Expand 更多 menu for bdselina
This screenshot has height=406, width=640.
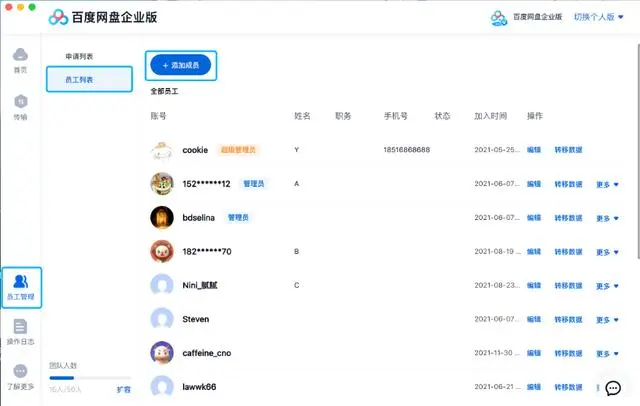[607, 218]
